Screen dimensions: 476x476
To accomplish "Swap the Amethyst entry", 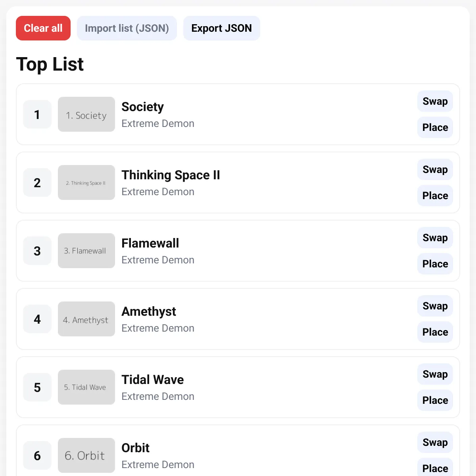I will coord(435,306).
